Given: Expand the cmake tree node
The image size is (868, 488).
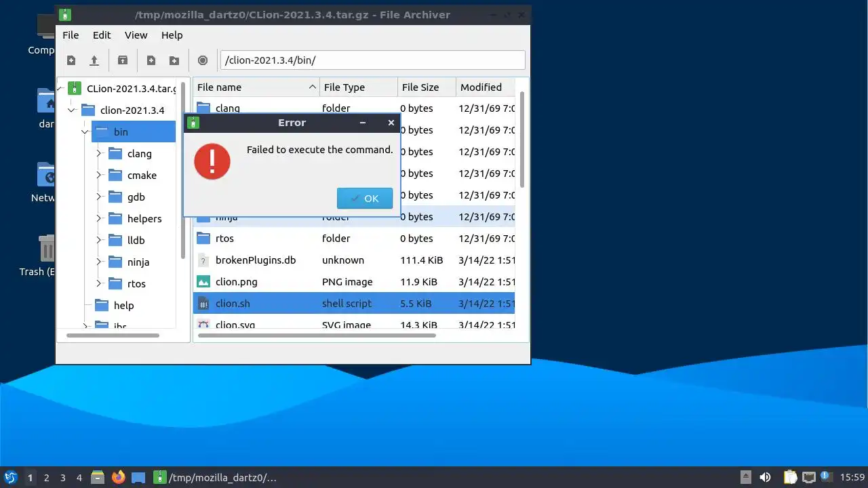Looking at the screenshot, I should click(98, 175).
